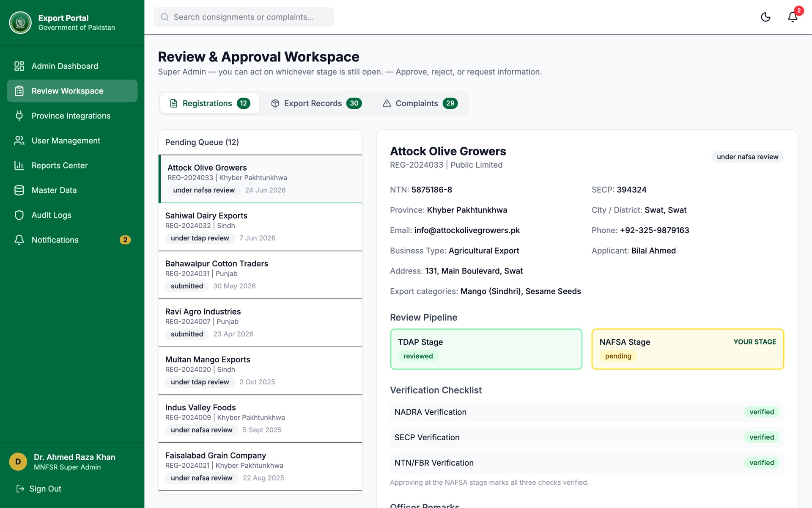This screenshot has height=508, width=812.
Task: Click the Government of Pakistan emblem logo
Action: pyautogui.click(x=20, y=22)
